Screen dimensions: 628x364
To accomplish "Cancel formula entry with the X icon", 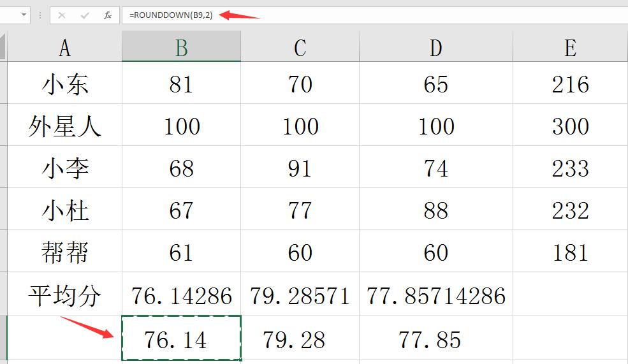I will 62,15.
